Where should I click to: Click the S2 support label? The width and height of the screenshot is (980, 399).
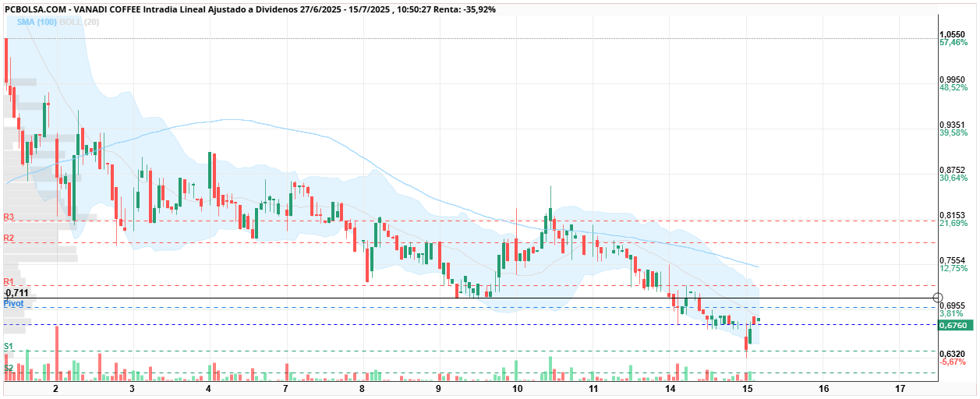[x=9, y=367]
